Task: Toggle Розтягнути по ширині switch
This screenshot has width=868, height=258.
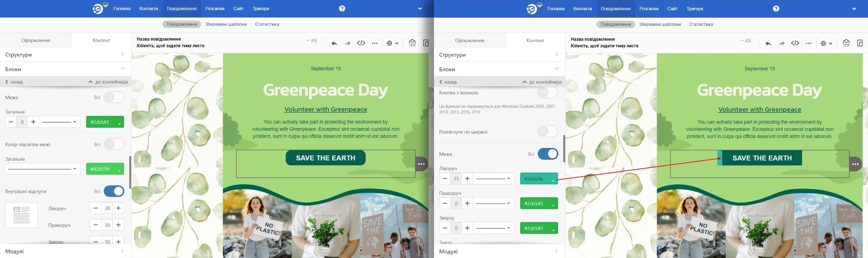Action: [548, 131]
